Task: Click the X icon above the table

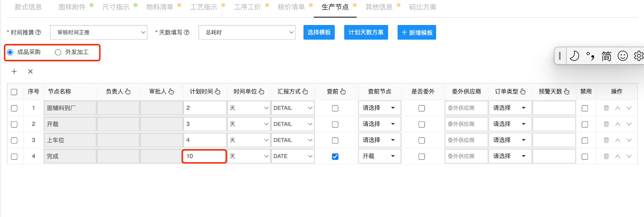Action: 30,71
